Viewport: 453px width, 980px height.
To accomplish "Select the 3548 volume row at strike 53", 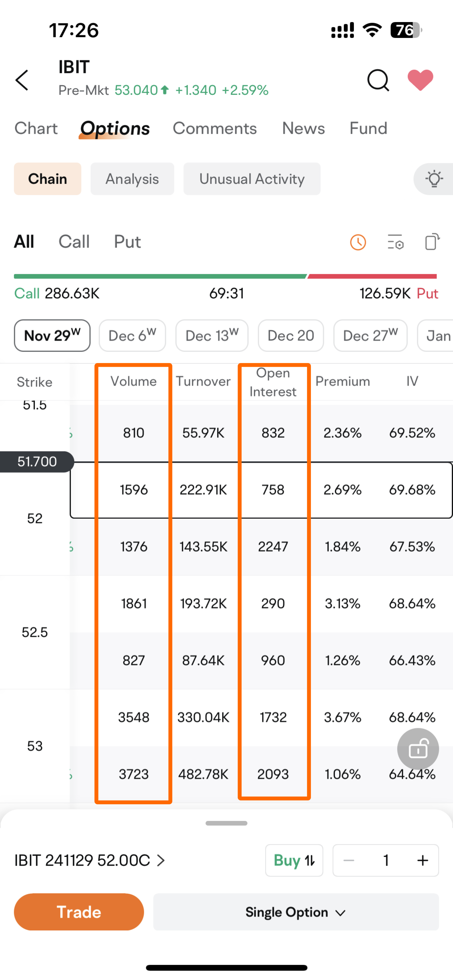I will 134,717.
